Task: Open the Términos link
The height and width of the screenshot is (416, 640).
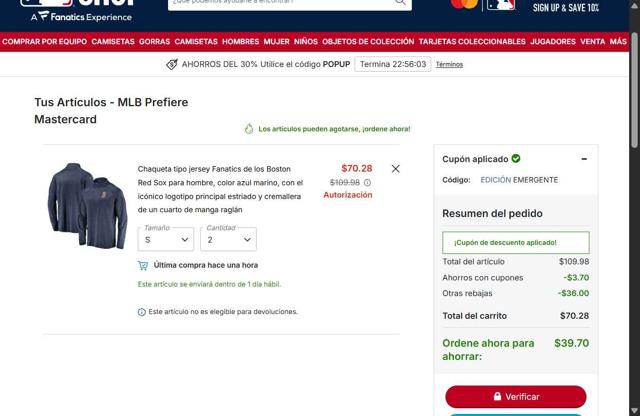Action: [449, 65]
